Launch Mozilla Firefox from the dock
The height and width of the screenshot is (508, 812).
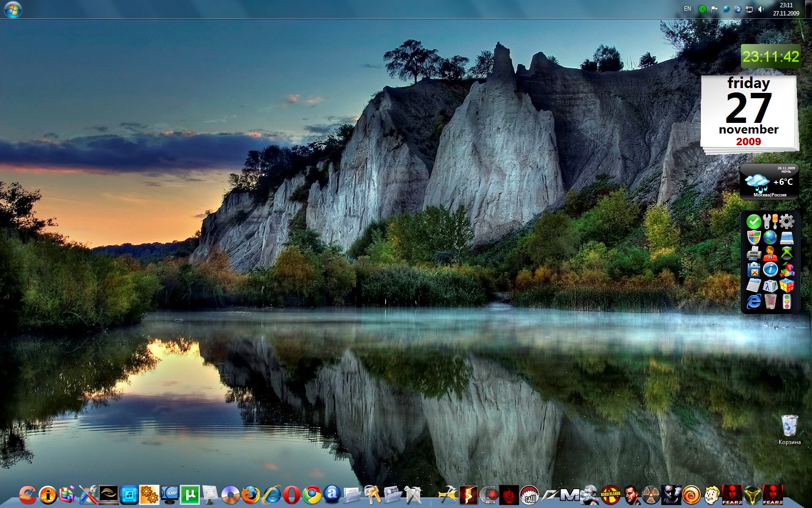(250, 495)
